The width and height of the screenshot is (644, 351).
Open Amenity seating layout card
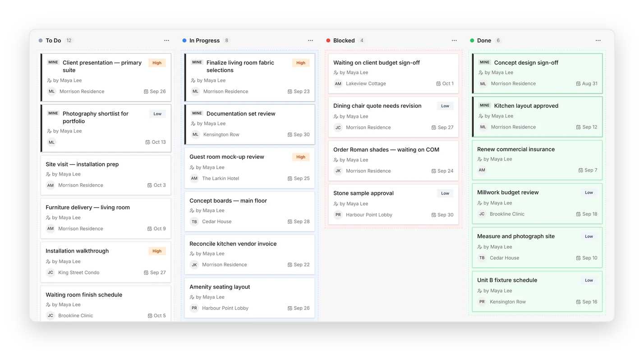pyautogui.click(x=250, y=298)
